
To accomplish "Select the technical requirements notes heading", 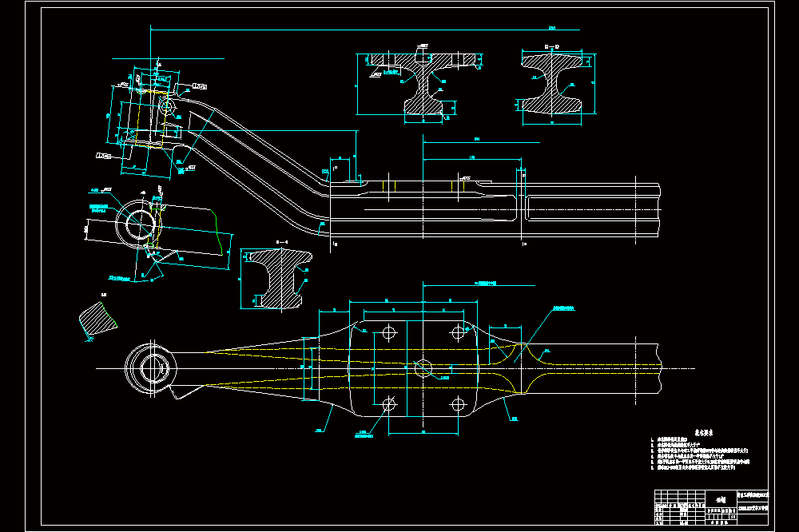I will point(704,433).
